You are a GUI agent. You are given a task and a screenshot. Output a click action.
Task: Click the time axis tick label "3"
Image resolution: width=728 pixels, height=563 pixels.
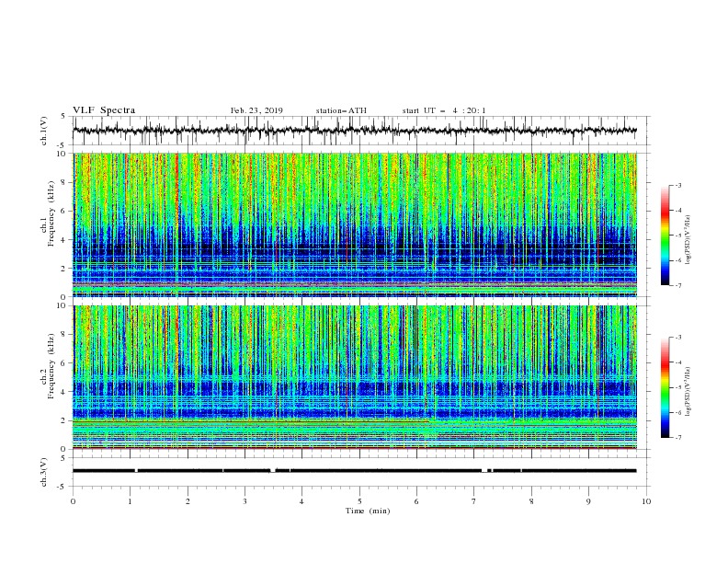pyautogui.click(x=245, y=501)
